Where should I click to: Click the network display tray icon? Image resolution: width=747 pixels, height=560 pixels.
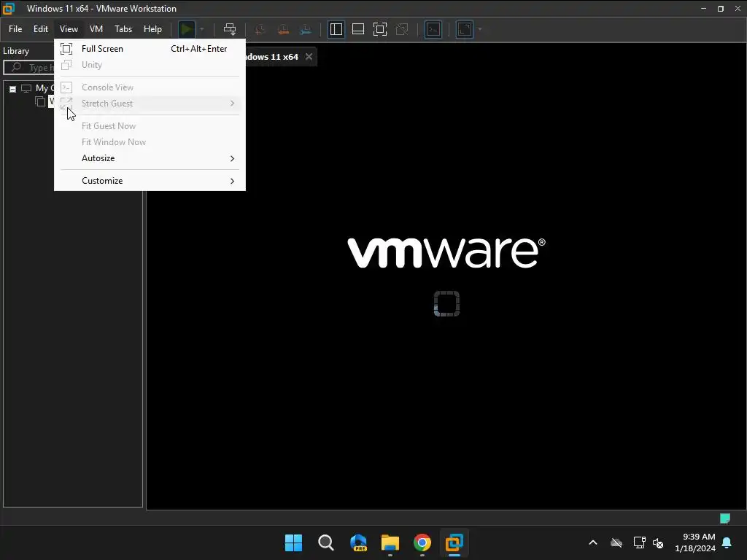(x=639, y=542)
